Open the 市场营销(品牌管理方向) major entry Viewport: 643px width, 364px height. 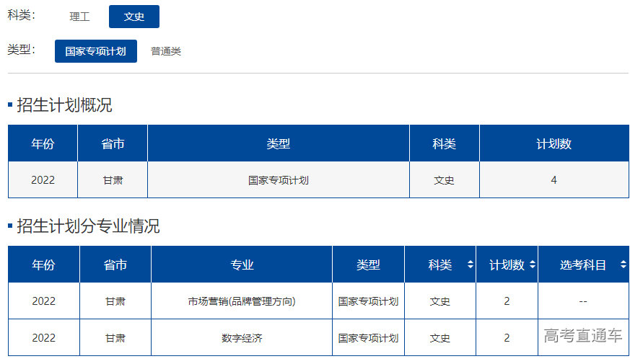(x=242, y=301)
